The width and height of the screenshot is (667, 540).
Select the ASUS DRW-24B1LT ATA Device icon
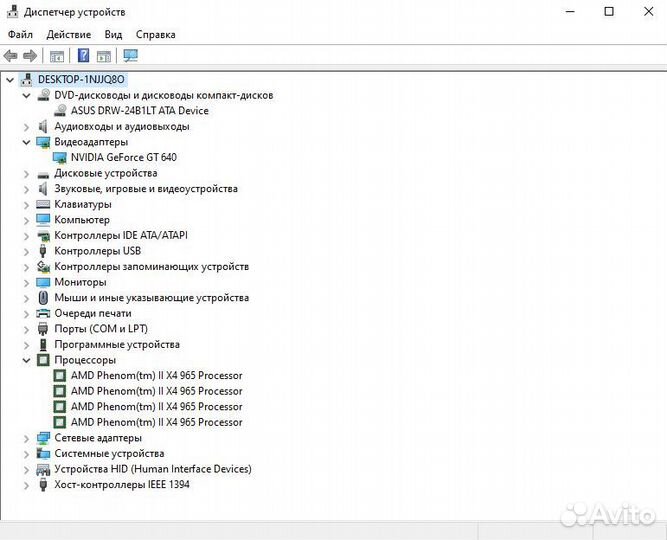[x=59, y=111]
